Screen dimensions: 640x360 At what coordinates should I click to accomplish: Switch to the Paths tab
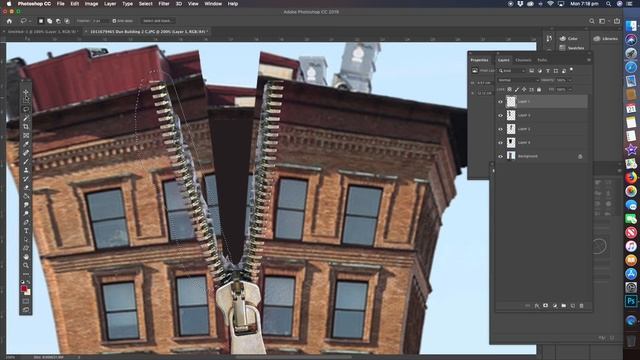point(542,60)
